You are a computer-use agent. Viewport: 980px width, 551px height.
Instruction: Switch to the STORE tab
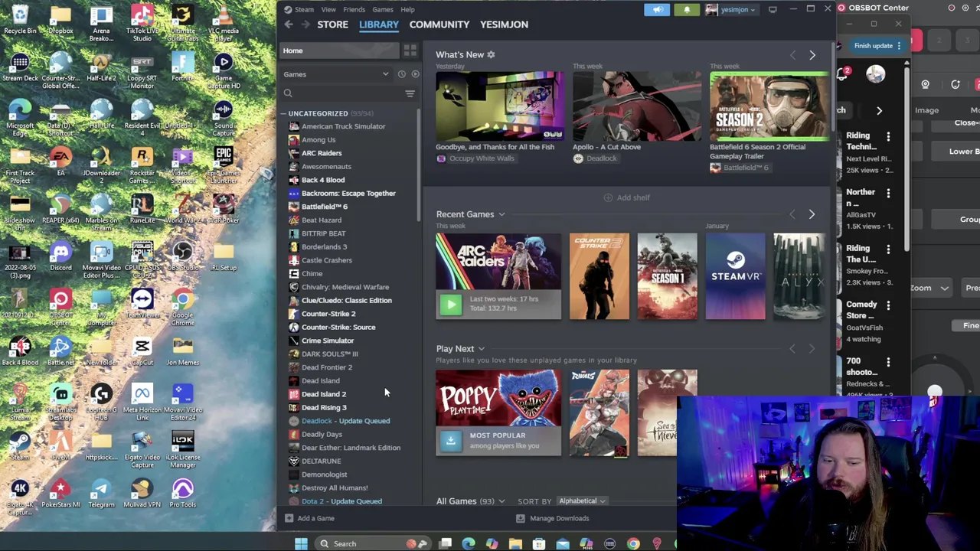332,24
